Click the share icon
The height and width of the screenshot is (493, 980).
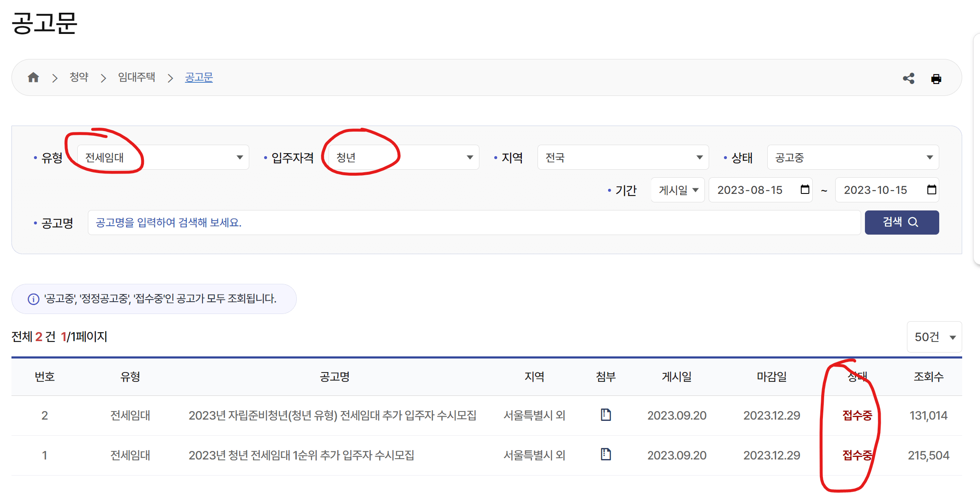click(908, 78)
